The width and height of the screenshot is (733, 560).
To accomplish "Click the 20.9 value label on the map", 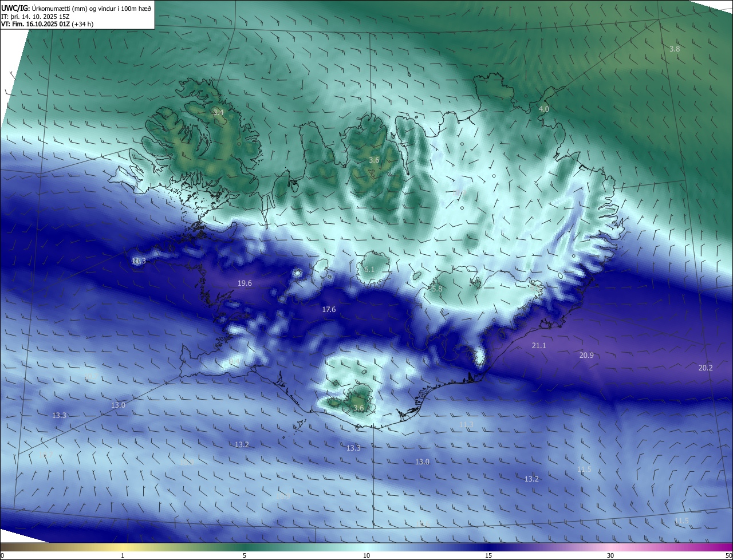I will pyautogui.click(x=586, y=356).
